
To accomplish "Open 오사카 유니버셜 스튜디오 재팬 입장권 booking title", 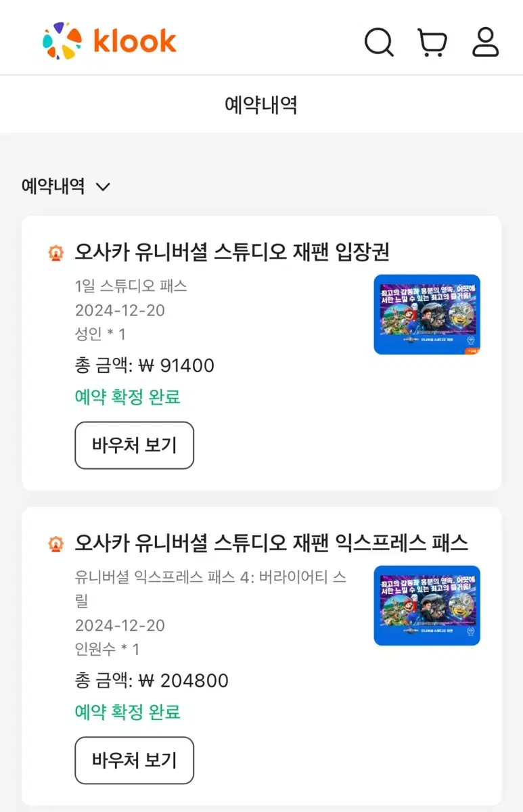I will (x=232, y=252).
